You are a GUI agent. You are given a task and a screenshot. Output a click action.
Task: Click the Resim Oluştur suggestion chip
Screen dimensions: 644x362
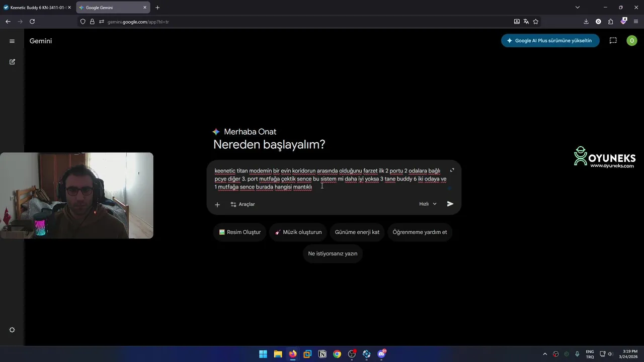tap(240, 232)
